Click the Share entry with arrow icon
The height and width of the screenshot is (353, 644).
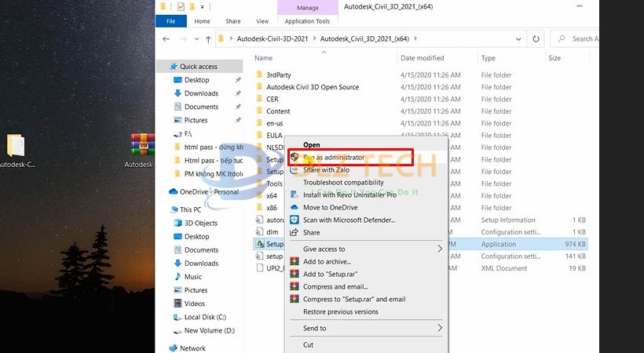coord(311,232)
